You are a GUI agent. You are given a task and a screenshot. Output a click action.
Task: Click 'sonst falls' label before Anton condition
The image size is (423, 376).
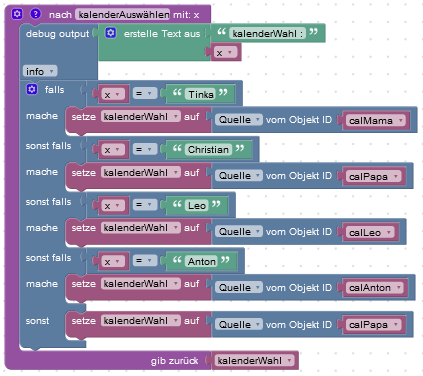pos(48,258)
